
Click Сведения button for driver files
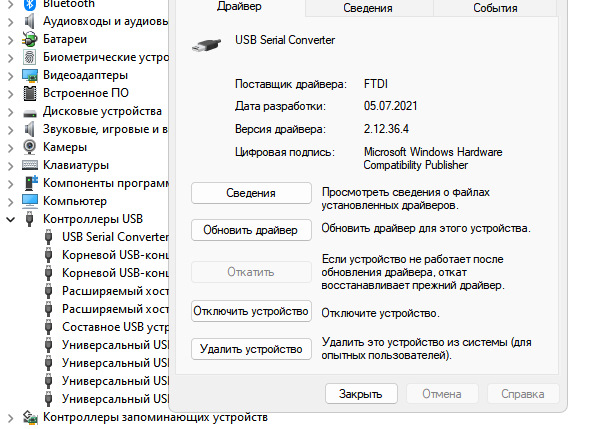(251, 193)
